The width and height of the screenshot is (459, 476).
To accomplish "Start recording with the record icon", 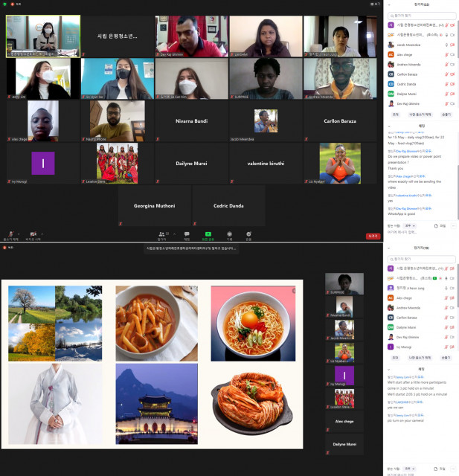I will (x=229, y=234).
